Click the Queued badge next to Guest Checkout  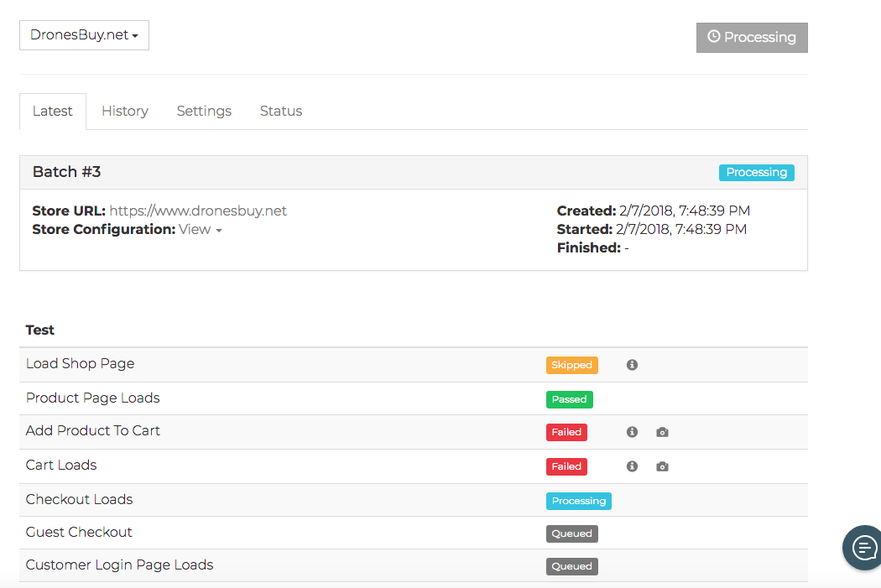pyautogui.click(x=571, y=533)
